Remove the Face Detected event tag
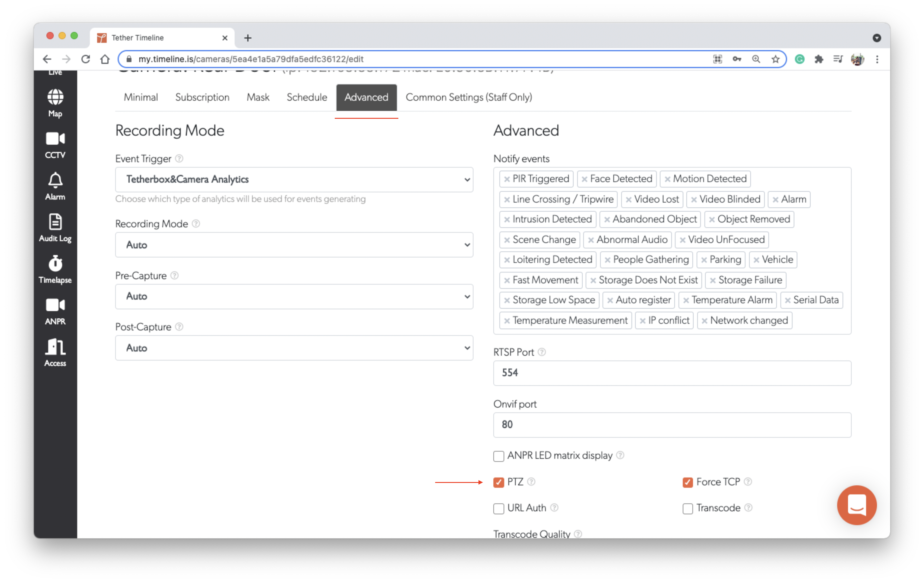The width and height of the screenshot is (924, 583). (585, 179)
